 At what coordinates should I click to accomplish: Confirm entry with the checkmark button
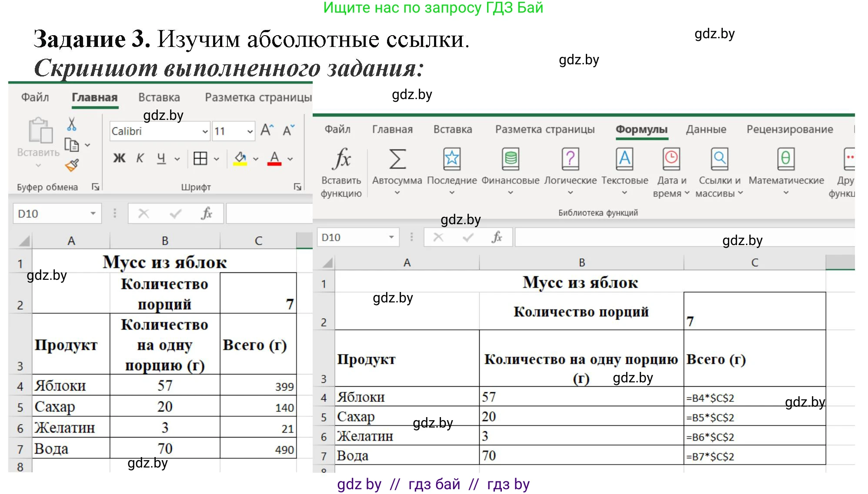click(x=175, y=213)
